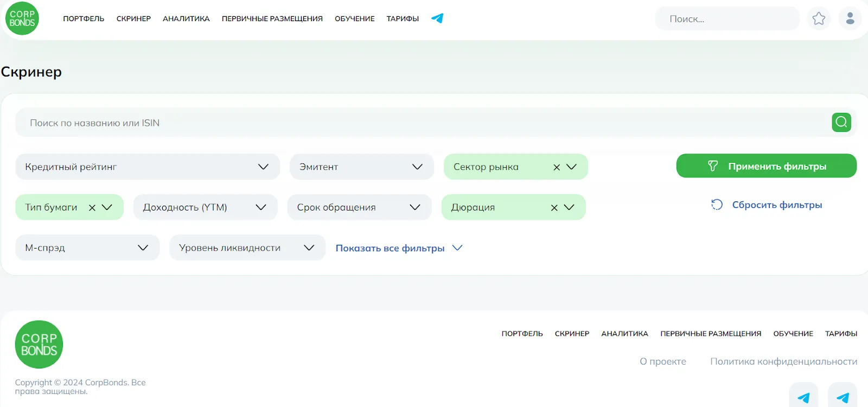Click the Применить фильтры button
Viewport: 868px width, 407px height.
click(767, 166)
